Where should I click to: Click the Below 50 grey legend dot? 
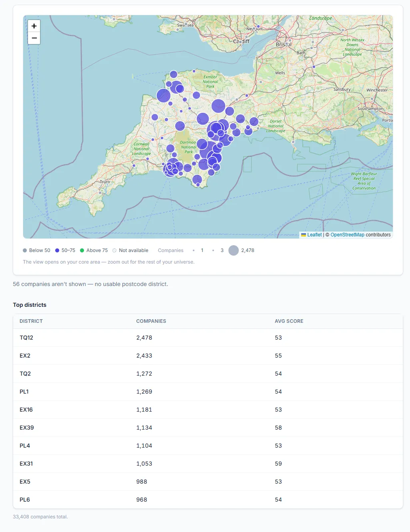coord(25,250)
